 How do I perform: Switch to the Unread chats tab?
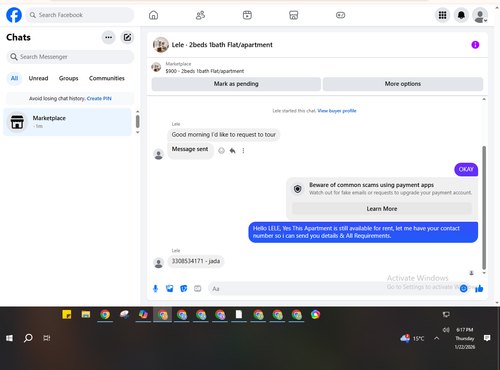coord(38,78)
